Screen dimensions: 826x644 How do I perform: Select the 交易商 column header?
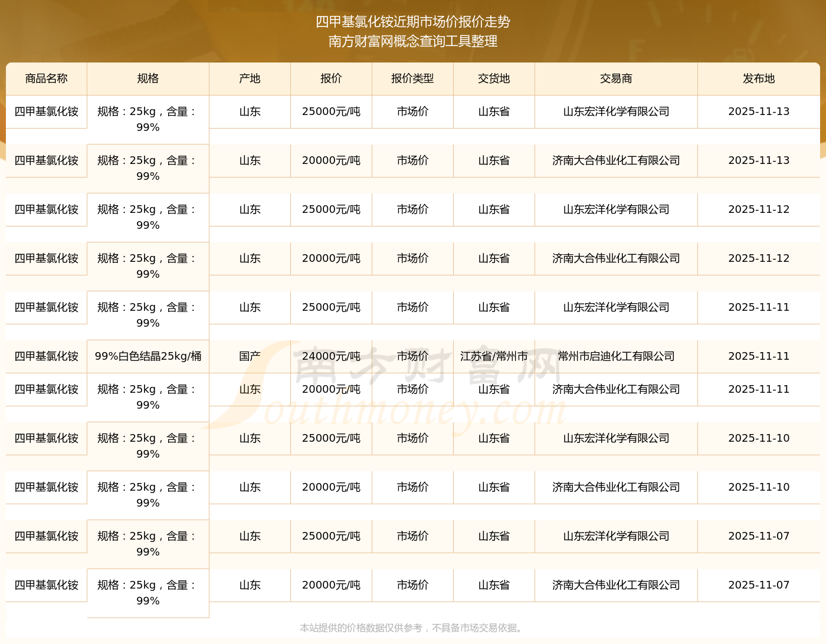click(616, 78)
